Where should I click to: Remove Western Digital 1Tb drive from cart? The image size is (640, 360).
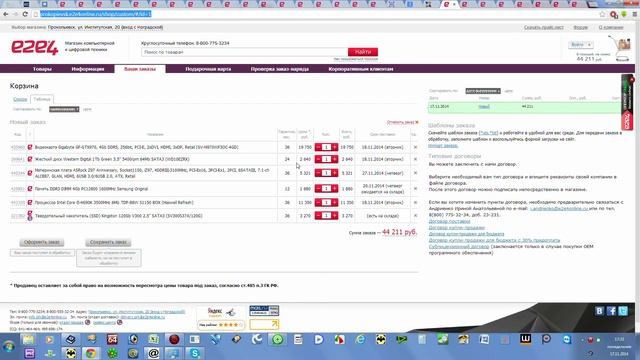[x=415, y=159]
